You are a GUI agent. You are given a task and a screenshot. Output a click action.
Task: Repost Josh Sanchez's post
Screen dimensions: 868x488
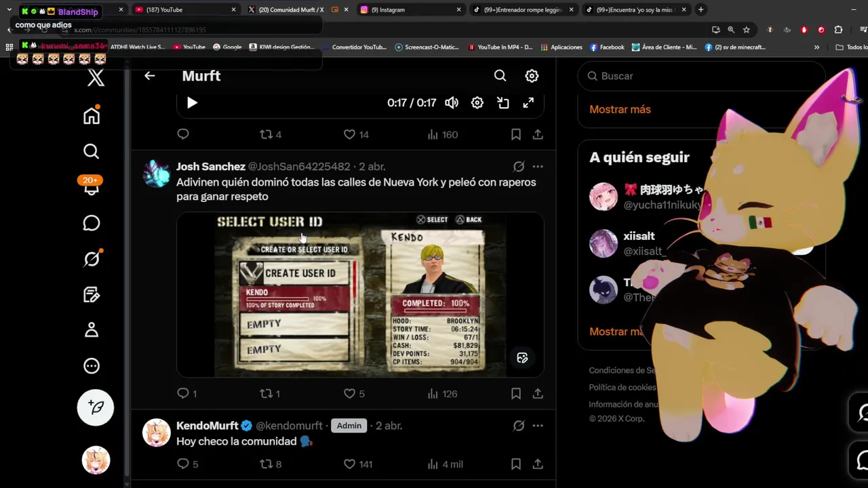tap(270, 394)
